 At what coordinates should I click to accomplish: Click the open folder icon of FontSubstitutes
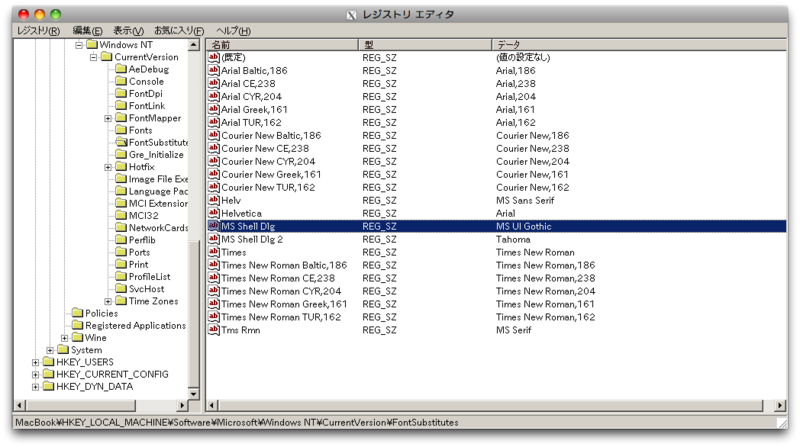[121, 142]
